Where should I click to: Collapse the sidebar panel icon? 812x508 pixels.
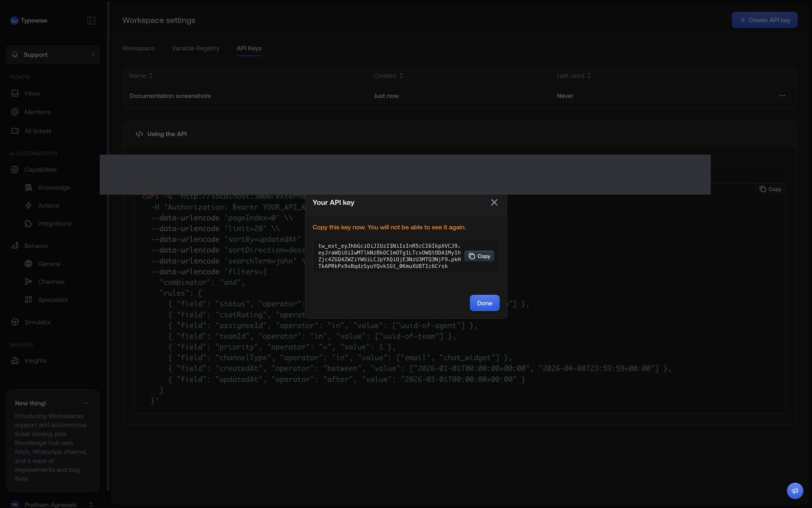click(x=91, y=20)
